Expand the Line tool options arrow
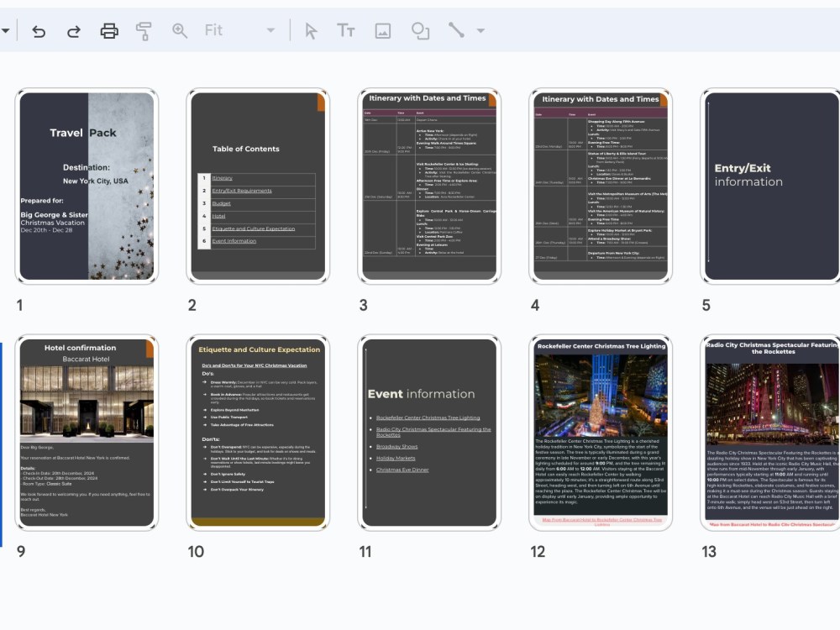 (480, 30)
